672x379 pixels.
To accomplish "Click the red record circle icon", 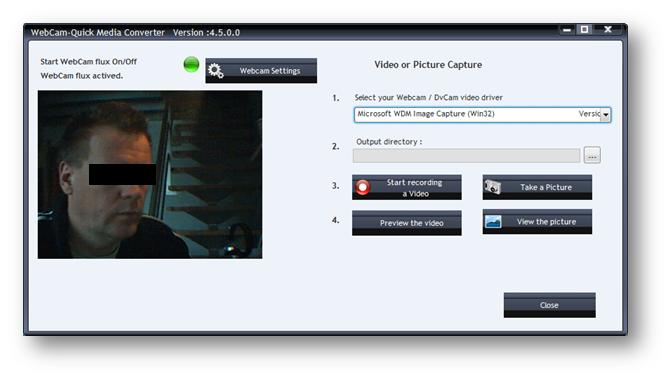I will pyautogui.click(x=363, y=187).
